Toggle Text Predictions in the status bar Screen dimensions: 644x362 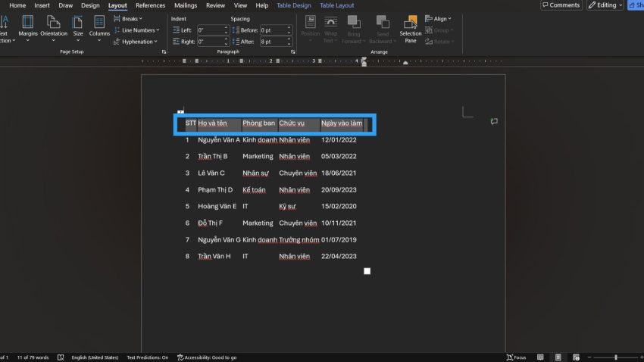148,357
